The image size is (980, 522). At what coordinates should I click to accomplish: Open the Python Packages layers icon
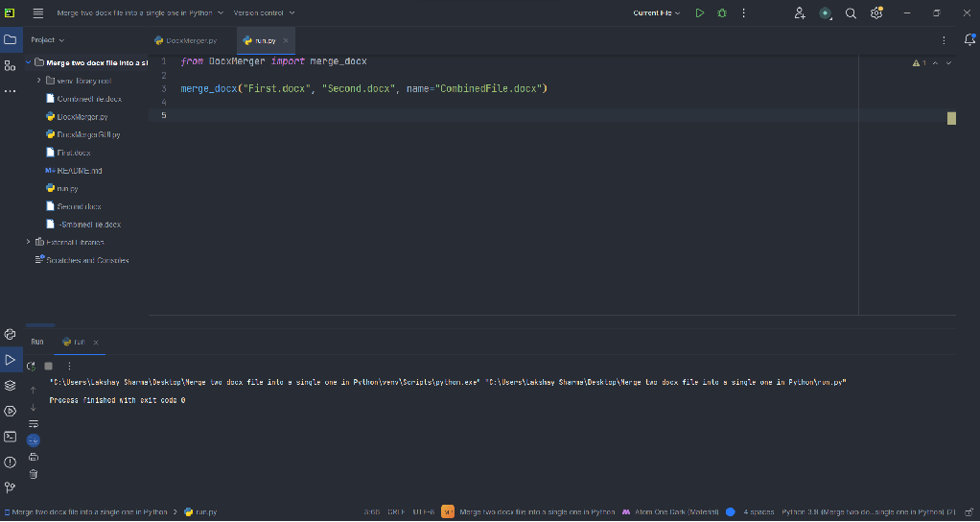10,385
